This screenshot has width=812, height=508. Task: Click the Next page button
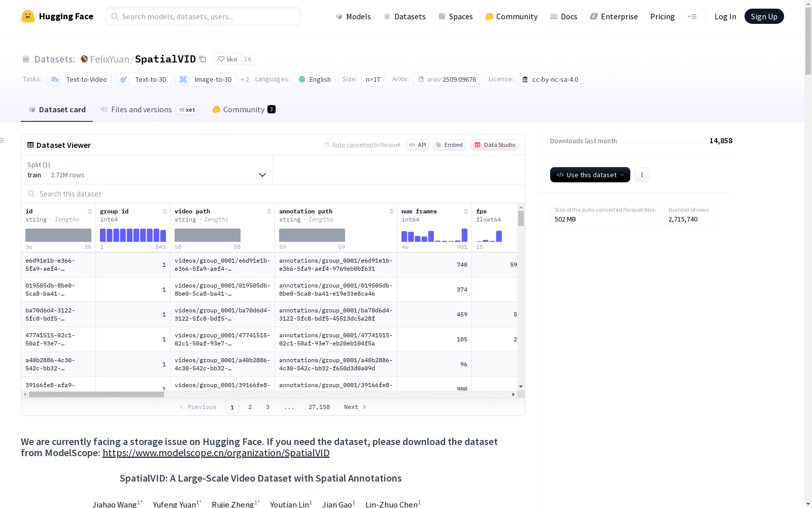point(355,407)
